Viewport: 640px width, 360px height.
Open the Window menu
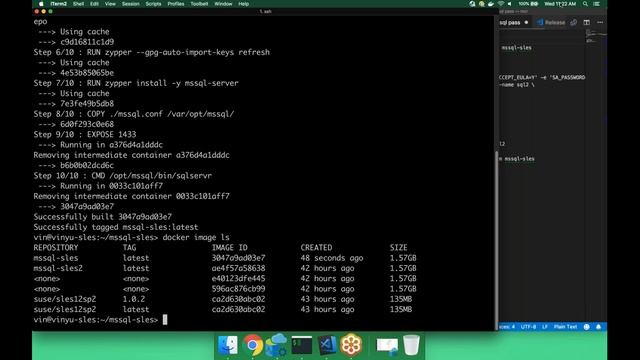tap(223, 4)
